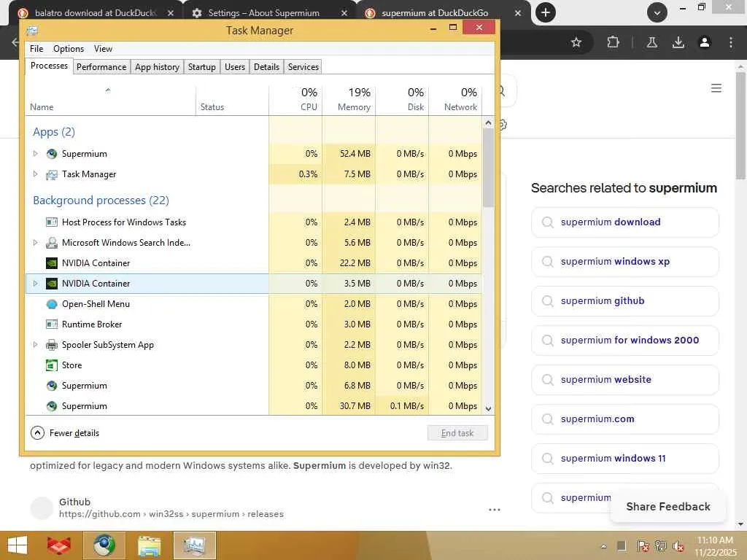
Task: Sort processes by Name column header
Action: [110, 99]
